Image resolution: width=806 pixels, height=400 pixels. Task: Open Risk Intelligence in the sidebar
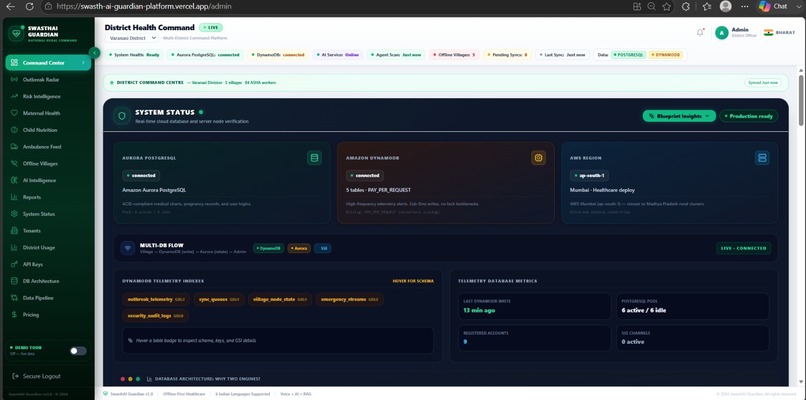[41, 97]
